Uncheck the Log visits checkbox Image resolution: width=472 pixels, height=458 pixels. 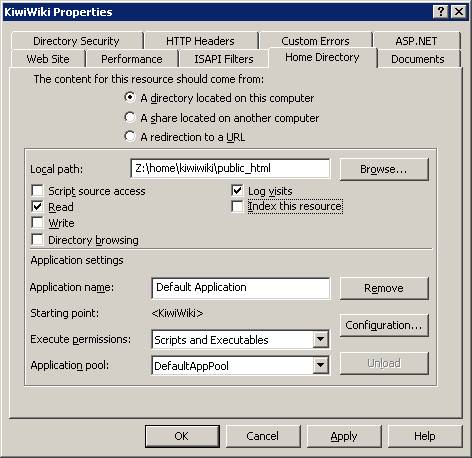pyautogui.click(x=237, y=191)
